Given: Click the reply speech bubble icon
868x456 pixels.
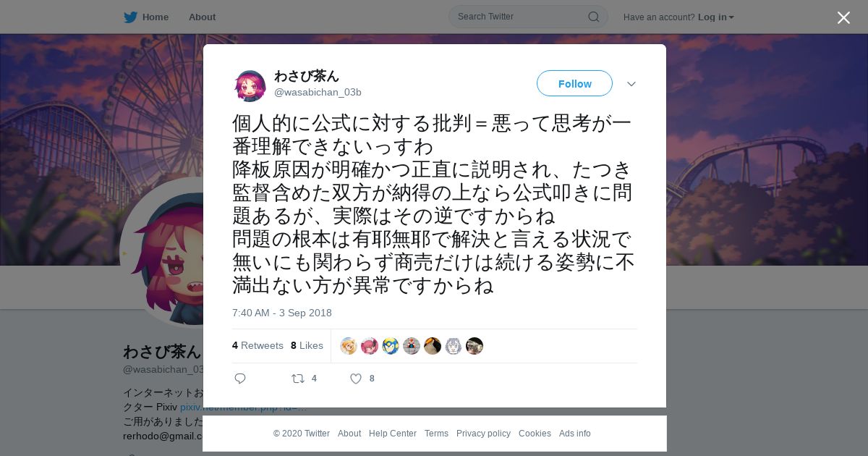Looking at the screenshot, I should pos(240,379).
